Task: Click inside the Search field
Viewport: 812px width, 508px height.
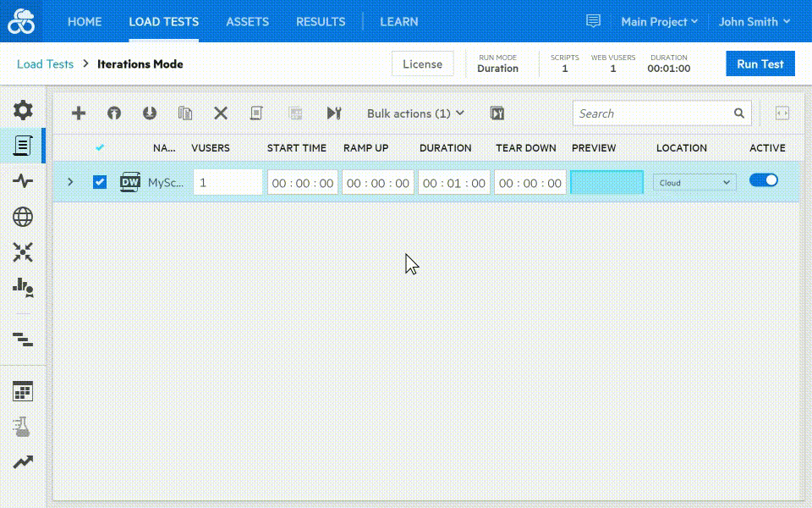Action: coord(651,113)
